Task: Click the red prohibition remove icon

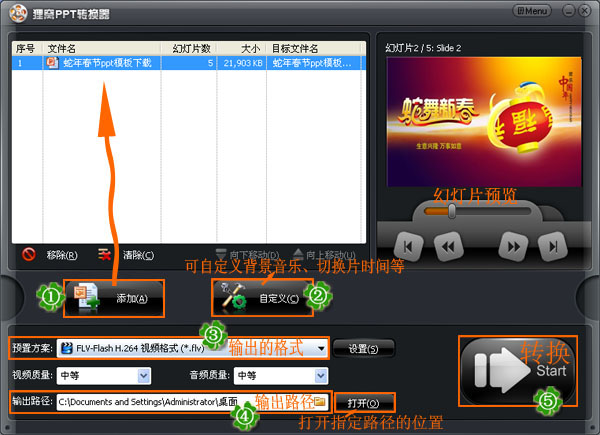Action: 29,254
